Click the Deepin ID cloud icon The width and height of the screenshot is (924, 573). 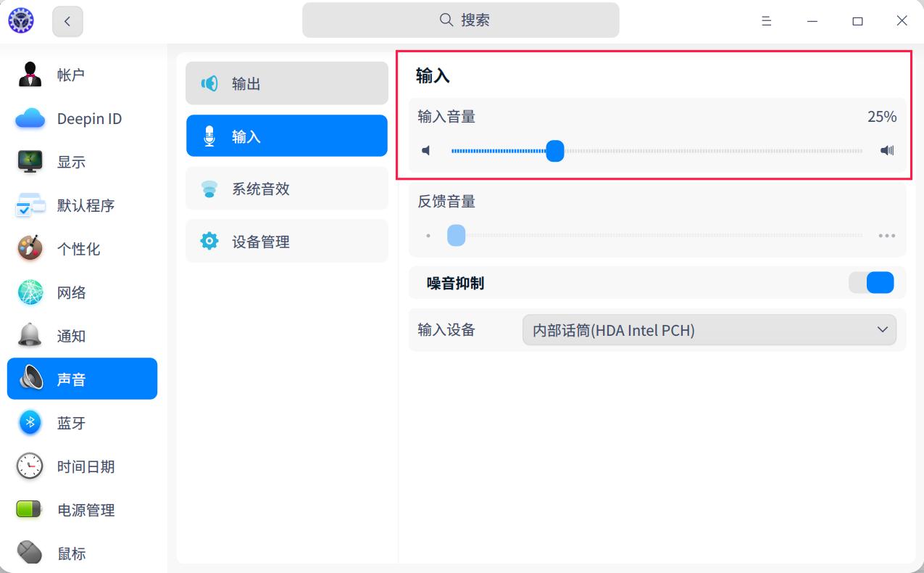coord(30,118)
